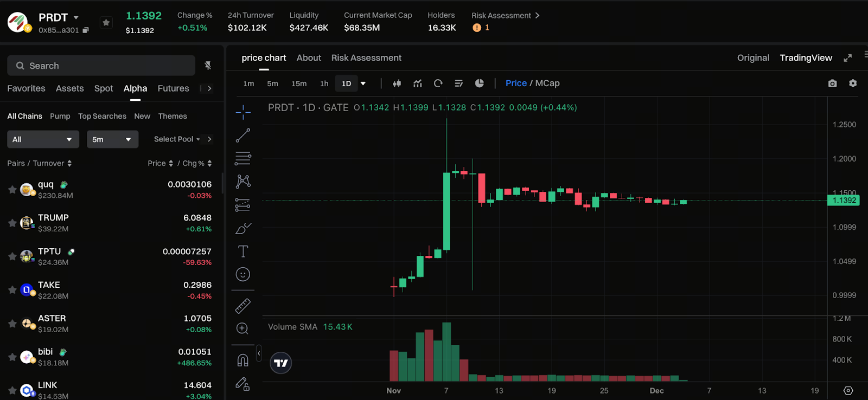Select the brush drawing tool

click(243, 228)
